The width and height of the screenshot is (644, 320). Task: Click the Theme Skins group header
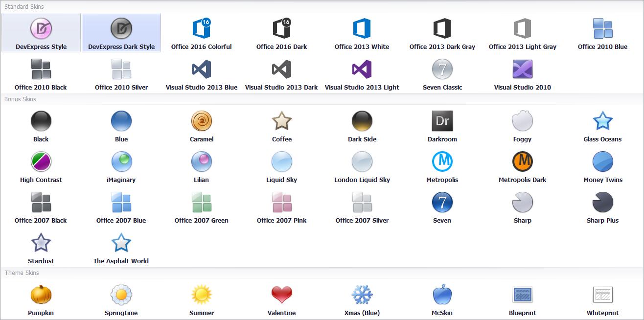pyautogui.click(x=22, y=273)
